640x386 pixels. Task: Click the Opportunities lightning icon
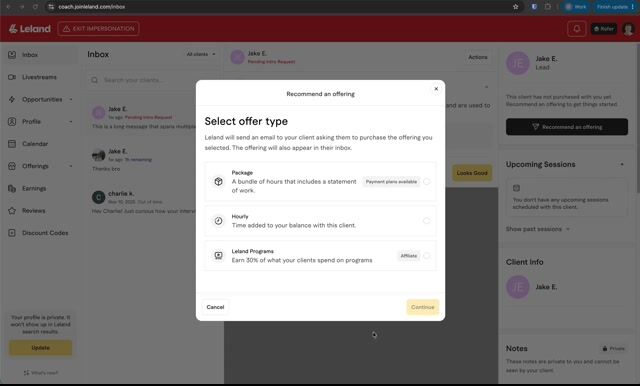tap(12, 99)
